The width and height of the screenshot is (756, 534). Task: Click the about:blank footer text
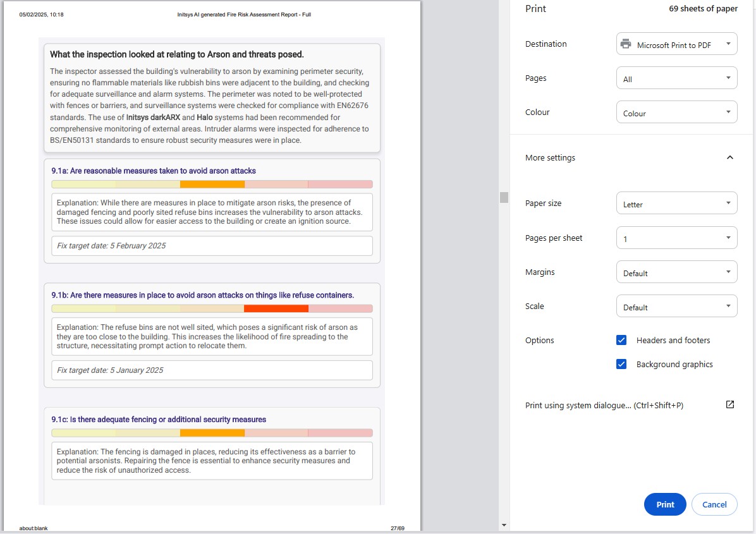(x=34, y=528)
